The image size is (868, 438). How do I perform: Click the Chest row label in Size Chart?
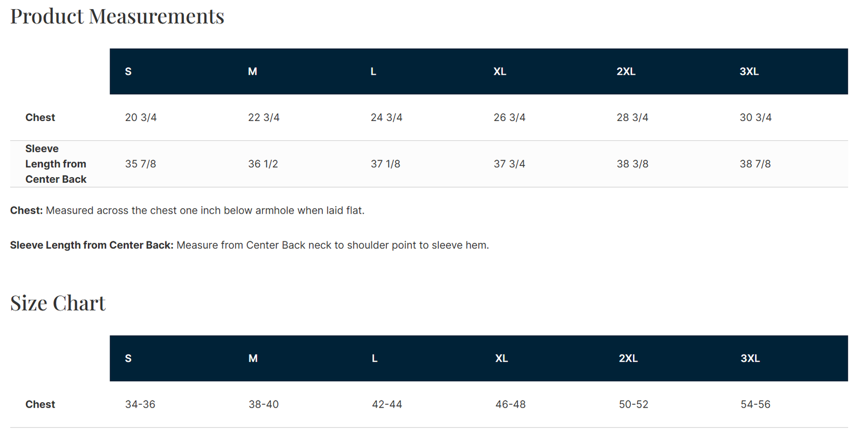[40, 404]
